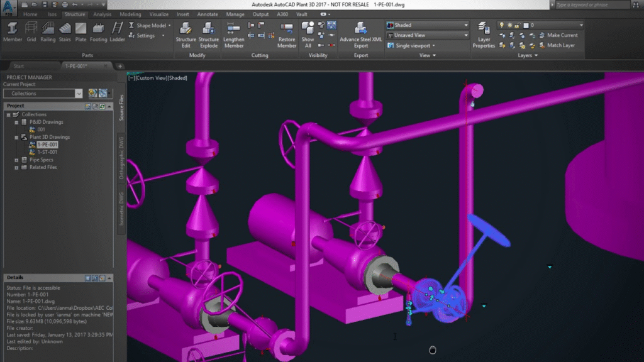The height and width of the screenshot is (362, 644).
Task: Collapse the Plant 3D Drawings node
Action: 16,137
